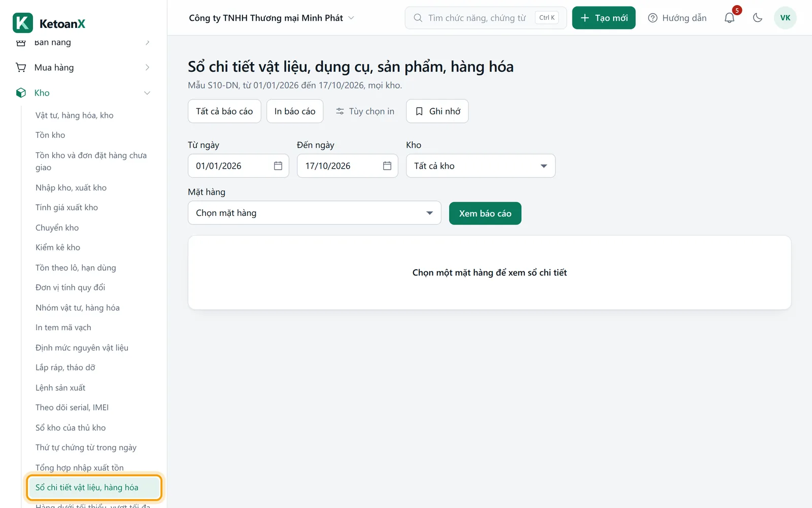Click the KetoanX logo icon
The width and height of the screenshot is (812, 508).
coord(23,23)
